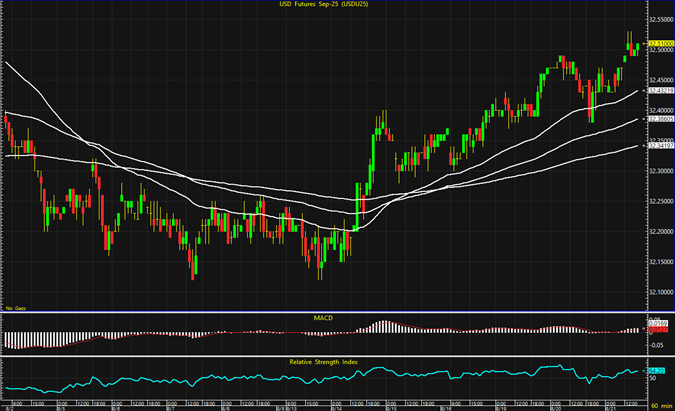Click the 32.10000 price axis label

coord(660,292)
